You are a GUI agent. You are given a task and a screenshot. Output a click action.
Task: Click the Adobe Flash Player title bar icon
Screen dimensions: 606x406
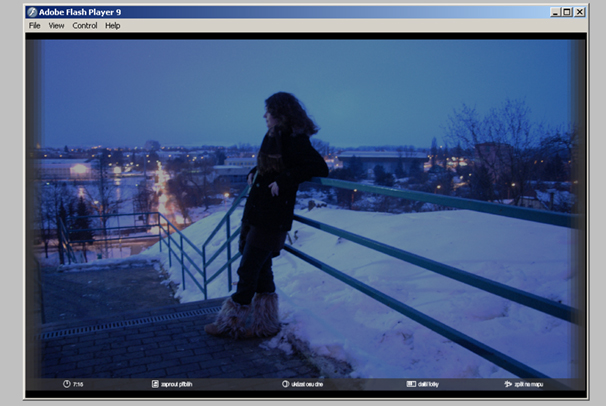click(x=32, y=12)
